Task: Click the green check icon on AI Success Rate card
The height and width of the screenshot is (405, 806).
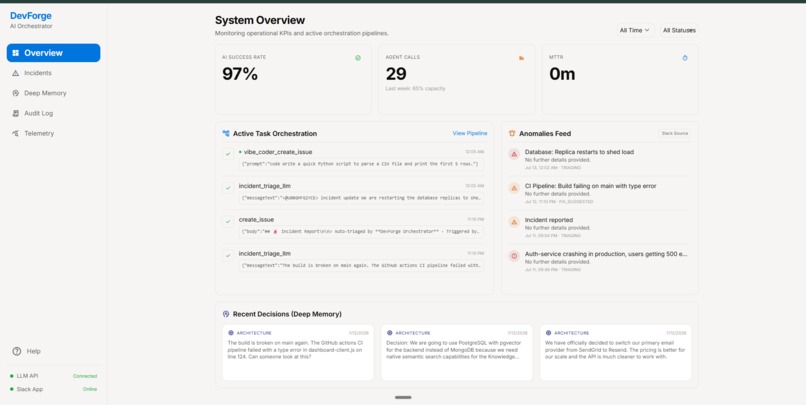Action: 358,58
